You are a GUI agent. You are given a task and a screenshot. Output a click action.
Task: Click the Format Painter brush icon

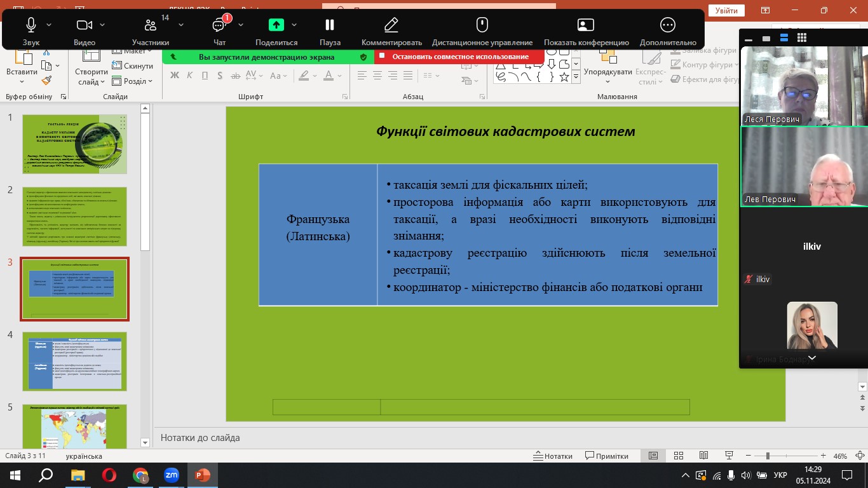click(46, 80)
